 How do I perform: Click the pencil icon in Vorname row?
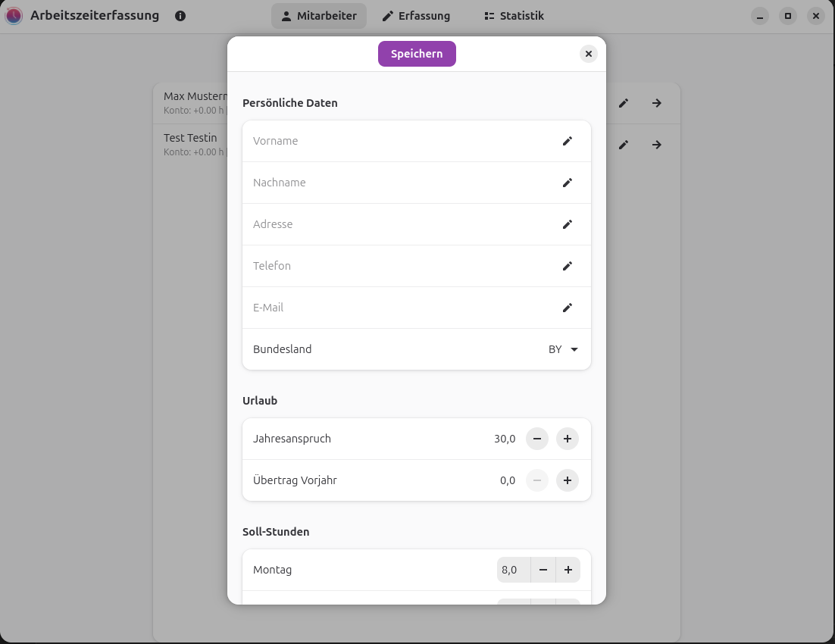click(x=567, y=141)
